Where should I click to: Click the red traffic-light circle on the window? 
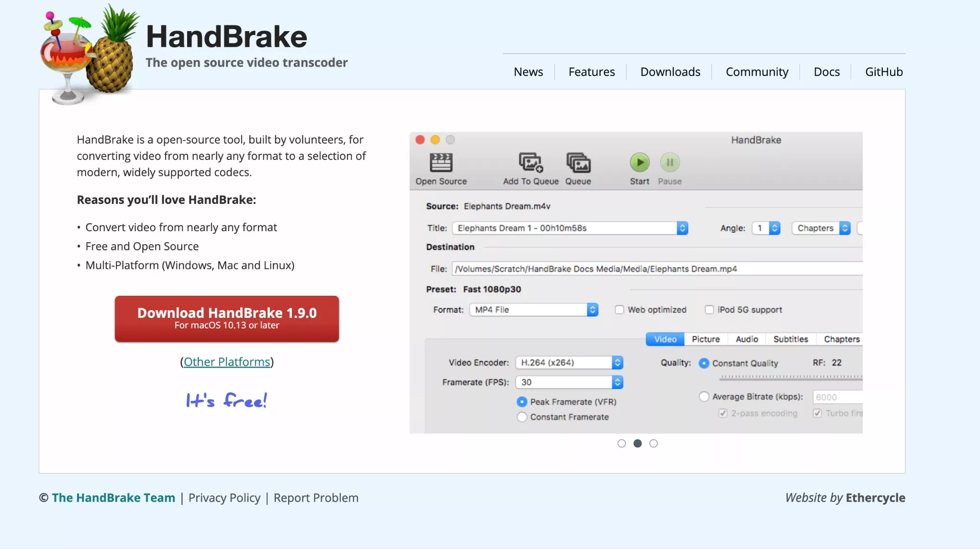(420, 140)
